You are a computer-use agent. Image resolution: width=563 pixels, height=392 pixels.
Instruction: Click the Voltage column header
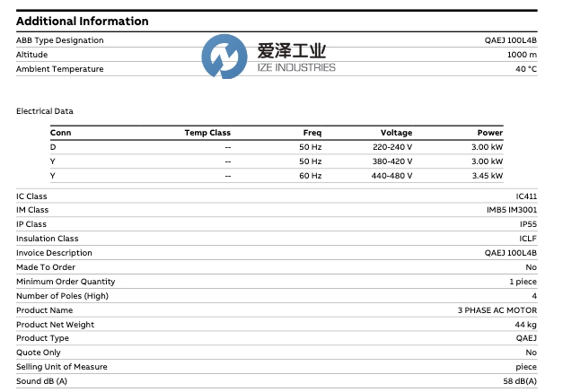pyautogui.click(x=396, y=133)
